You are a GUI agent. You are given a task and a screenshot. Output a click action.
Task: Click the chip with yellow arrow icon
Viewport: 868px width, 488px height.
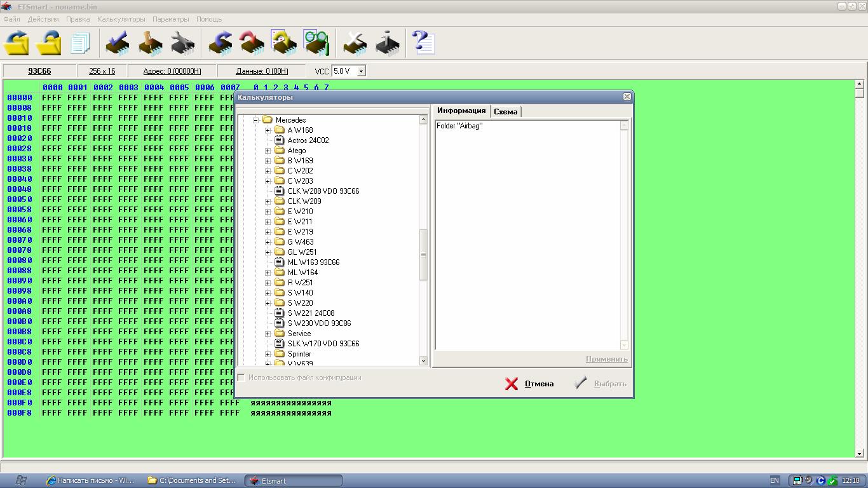pyautogui.click(x=284, y=43)
